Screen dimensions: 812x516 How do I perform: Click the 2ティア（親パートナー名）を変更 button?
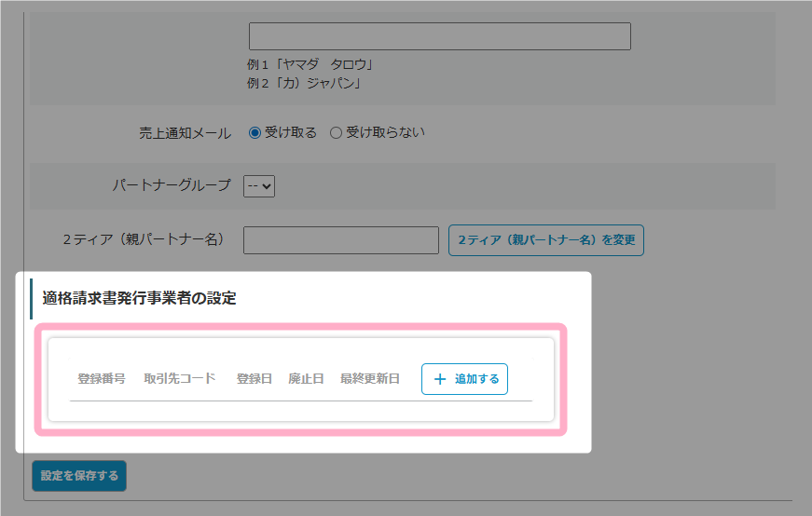tap(545, 240)
